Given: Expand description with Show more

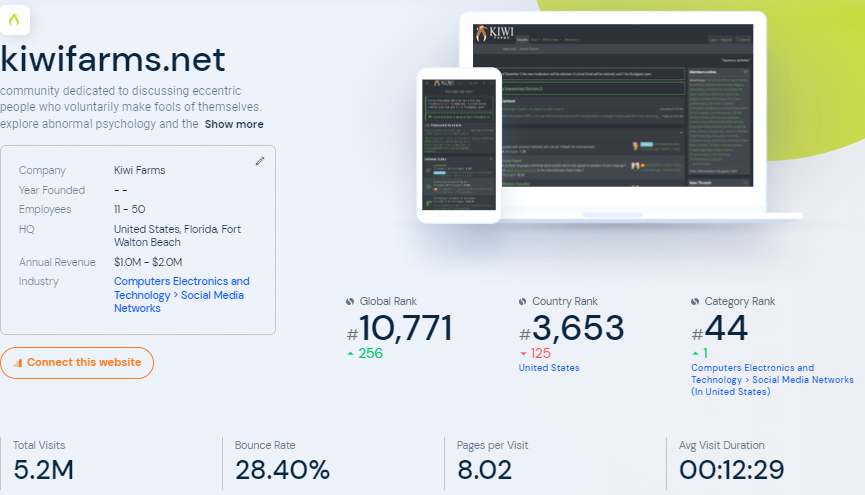Looking at the screenshot, I should 234,124.
